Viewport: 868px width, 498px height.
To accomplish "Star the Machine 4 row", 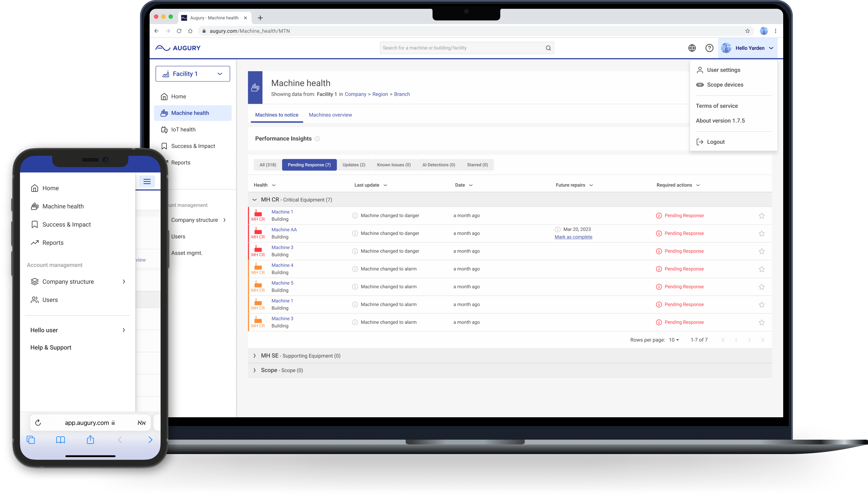I will pos(762,269).
